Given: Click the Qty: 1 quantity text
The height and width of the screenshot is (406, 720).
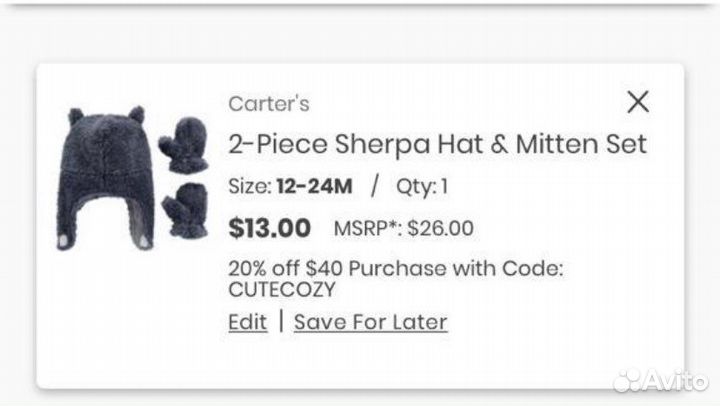Looking at the screenshot, I should pos(423,186).
